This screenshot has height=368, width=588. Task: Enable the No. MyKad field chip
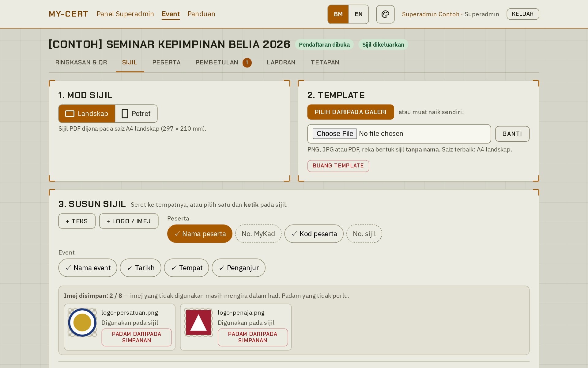pos(258,234)
